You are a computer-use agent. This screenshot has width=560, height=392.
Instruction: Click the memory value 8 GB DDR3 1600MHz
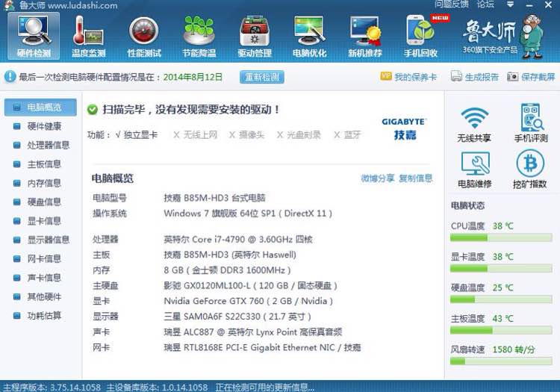[227, 270]
